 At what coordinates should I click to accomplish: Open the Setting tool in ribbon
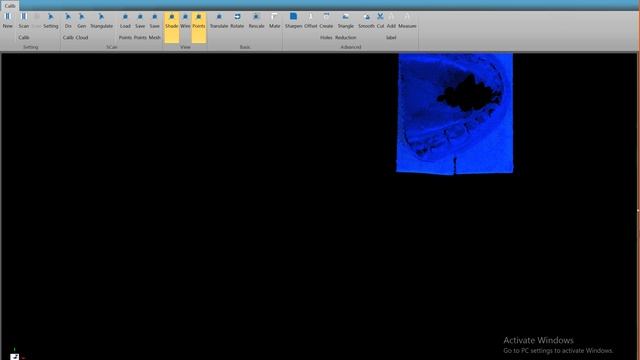(51, 21)
